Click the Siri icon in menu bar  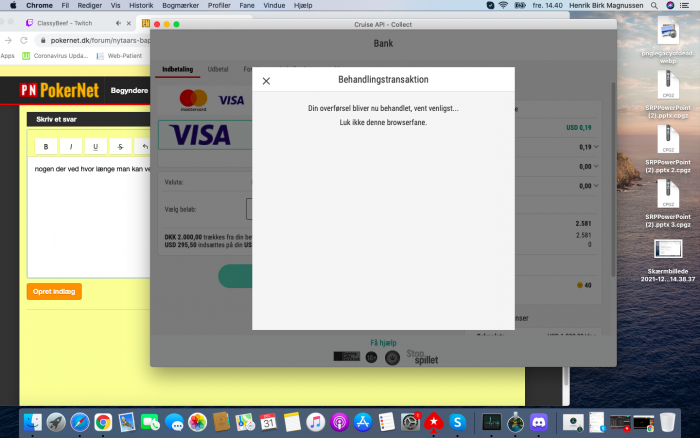(x=670, y=5)
